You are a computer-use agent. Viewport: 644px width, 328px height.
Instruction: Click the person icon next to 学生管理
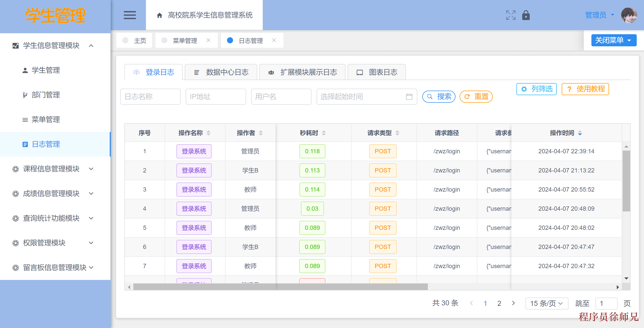point(25,70)
